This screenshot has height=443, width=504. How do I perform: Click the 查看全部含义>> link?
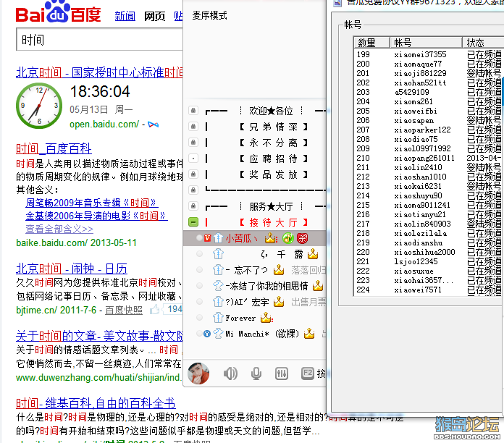pyautogui.click(x=59, y=229)
